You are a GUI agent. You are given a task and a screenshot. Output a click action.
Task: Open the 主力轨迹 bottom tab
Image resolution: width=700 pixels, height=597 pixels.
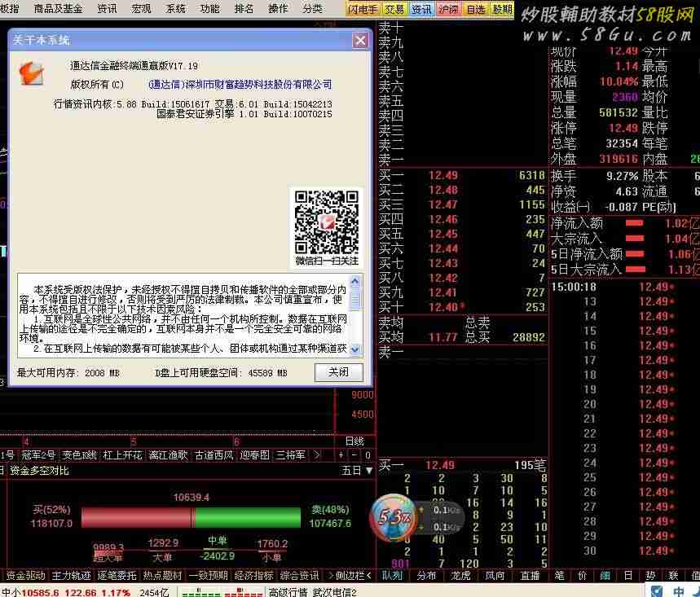pos(72,576)
